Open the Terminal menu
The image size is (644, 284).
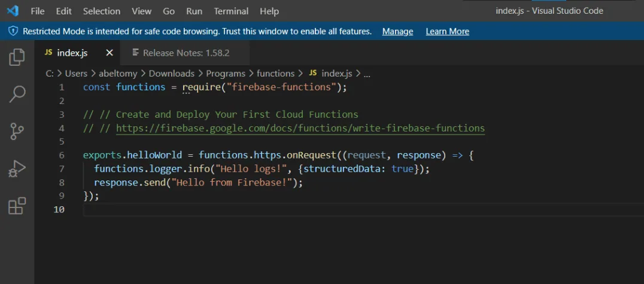coord(231,11)
